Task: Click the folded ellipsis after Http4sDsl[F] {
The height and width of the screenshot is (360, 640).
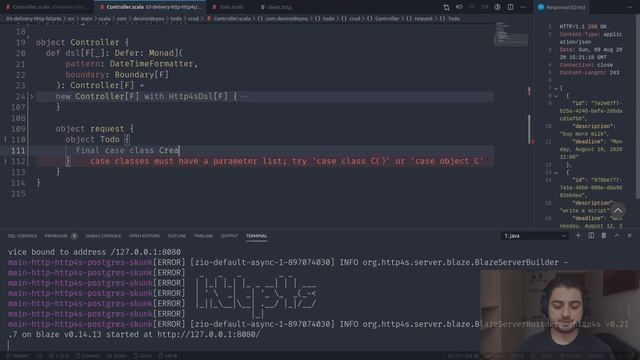Action: pyautogui.click(x=243, y=97)
